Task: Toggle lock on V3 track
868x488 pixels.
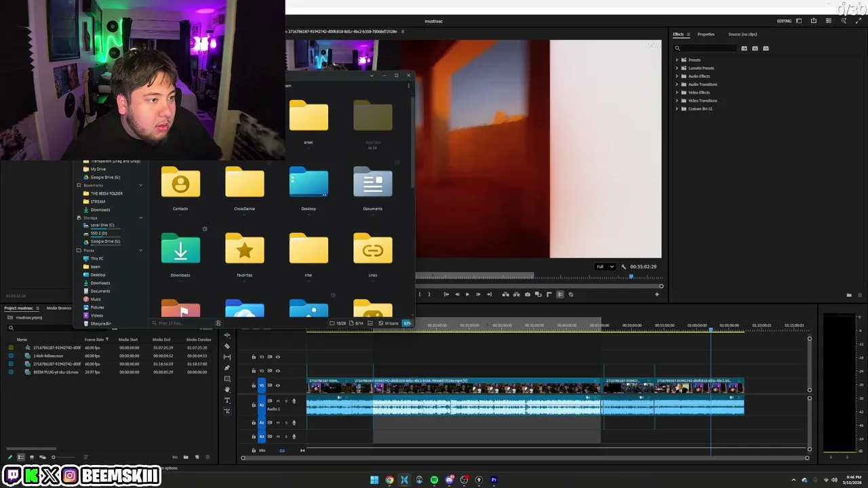Action: coord(254,357)
